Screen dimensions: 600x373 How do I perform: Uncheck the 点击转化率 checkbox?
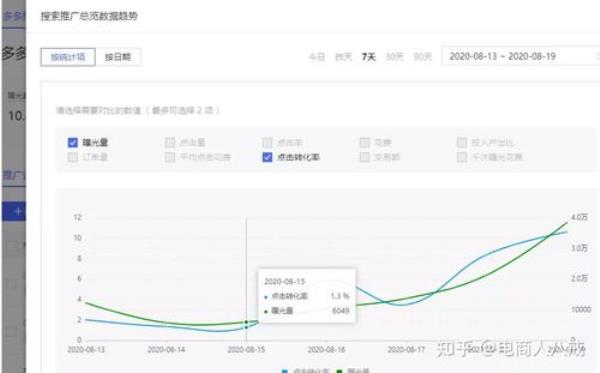[x=267, y=157]
